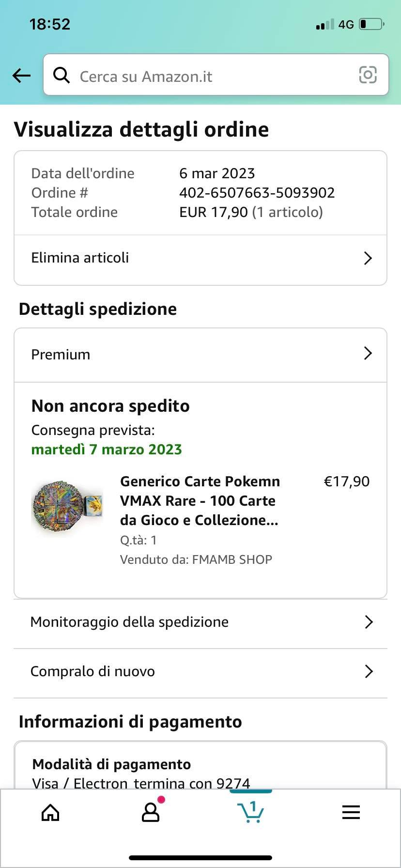Expand the Premium shipping chevron
Image resolution: width=401 pixels, height=868 pixels.
368,354
